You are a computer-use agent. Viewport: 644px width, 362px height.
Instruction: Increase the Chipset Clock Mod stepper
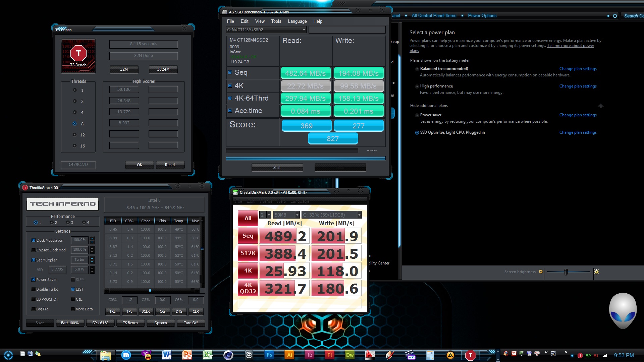pos(92,248)
